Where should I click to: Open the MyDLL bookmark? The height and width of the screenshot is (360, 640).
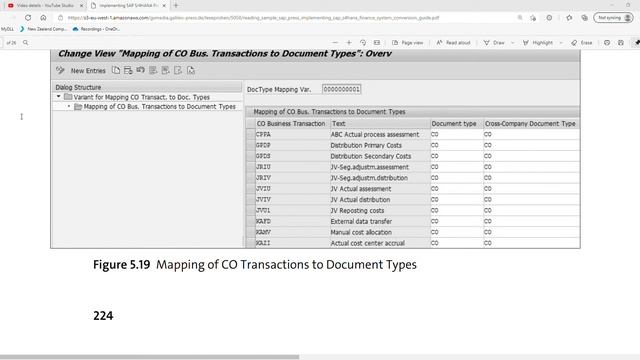pos(7,29)
